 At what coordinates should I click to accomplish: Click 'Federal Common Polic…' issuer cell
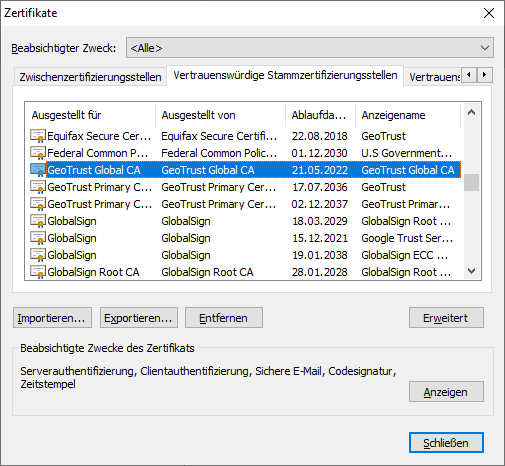(x=219, y=153)
